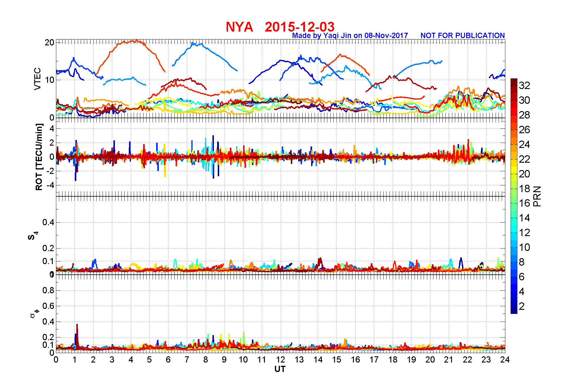Click colorbar tick label 28
This screenshot has height=392, width=561.
click(524, 115)
